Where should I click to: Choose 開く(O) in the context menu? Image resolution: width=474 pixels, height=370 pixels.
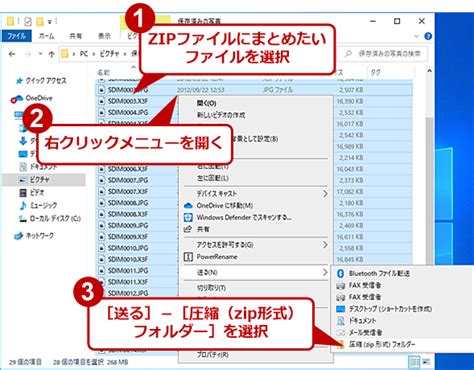(207, 103)
